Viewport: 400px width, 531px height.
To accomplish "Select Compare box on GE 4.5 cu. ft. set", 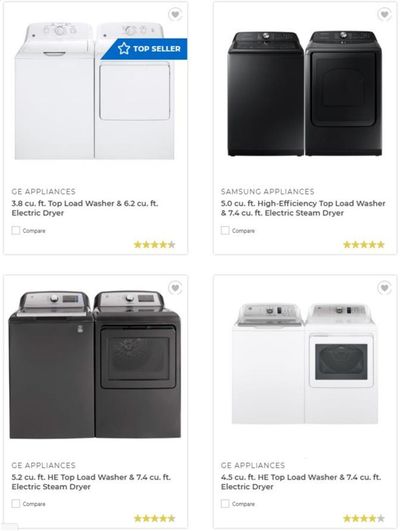I will point(225,504).
